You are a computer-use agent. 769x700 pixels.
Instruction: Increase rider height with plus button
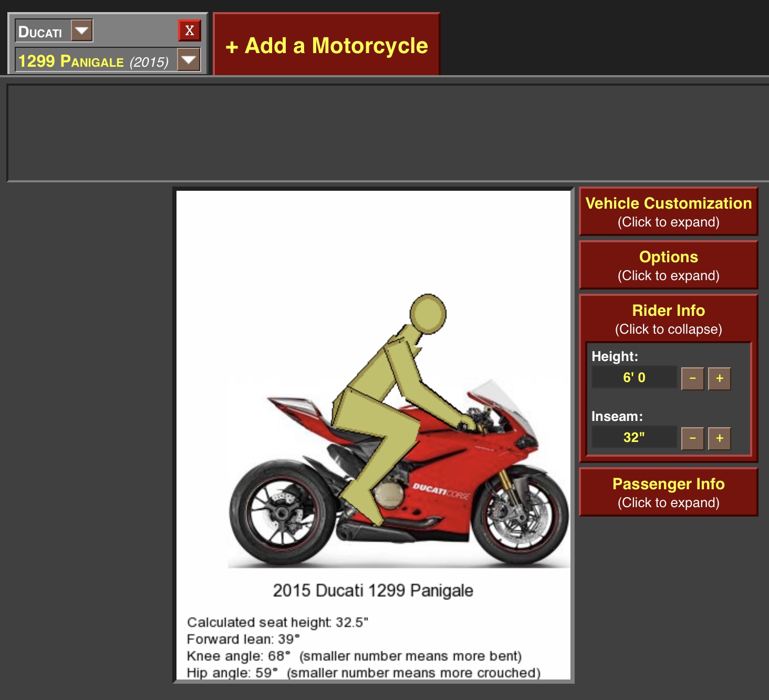click(719, 378)
